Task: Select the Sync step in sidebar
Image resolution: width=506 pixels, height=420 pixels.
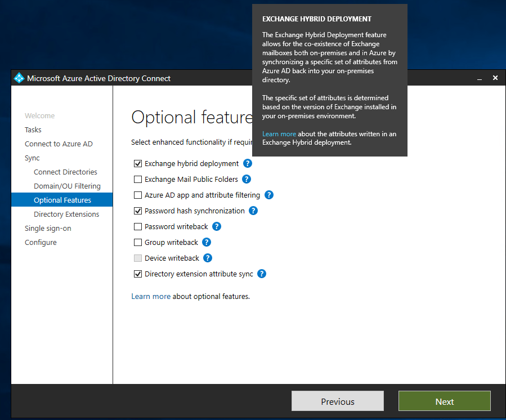Action: pos(32,158)
